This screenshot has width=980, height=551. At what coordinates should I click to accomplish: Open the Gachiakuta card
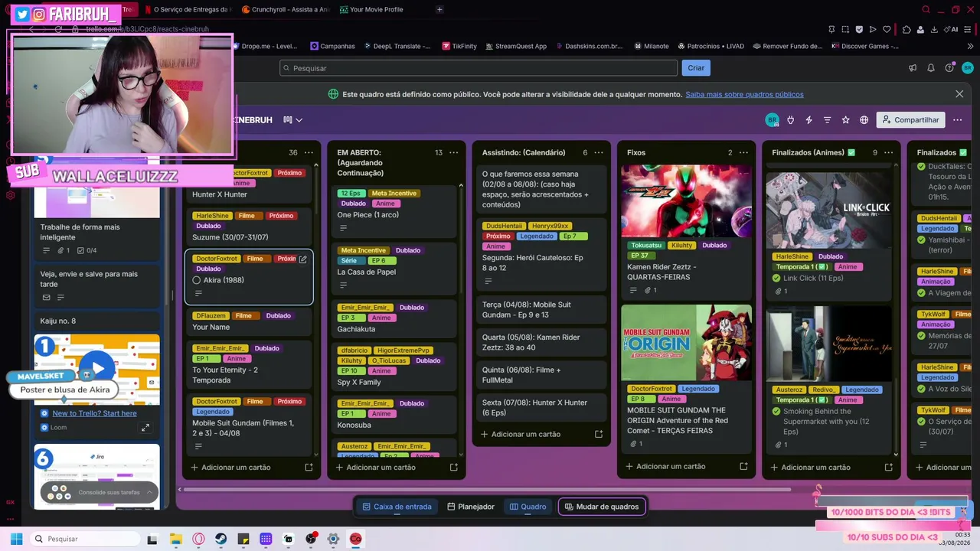coord(394,318)
